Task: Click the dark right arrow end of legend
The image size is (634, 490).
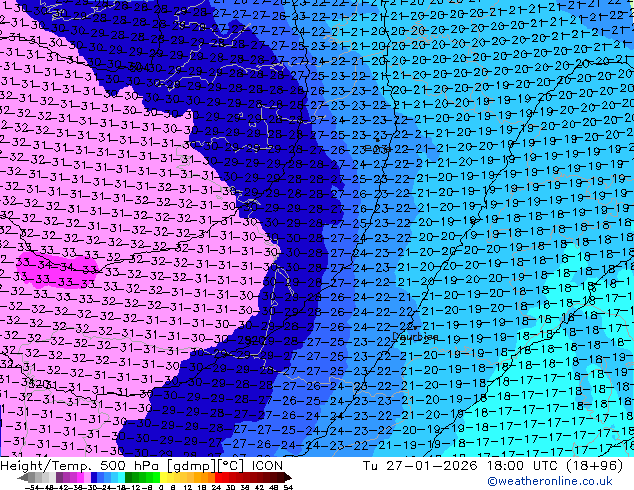Action: pos(288,478)
